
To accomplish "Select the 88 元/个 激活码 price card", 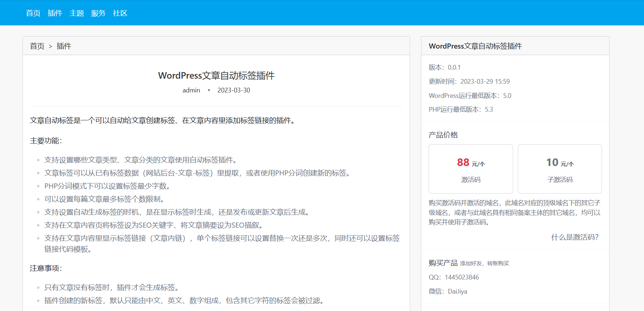I will 471,169.
